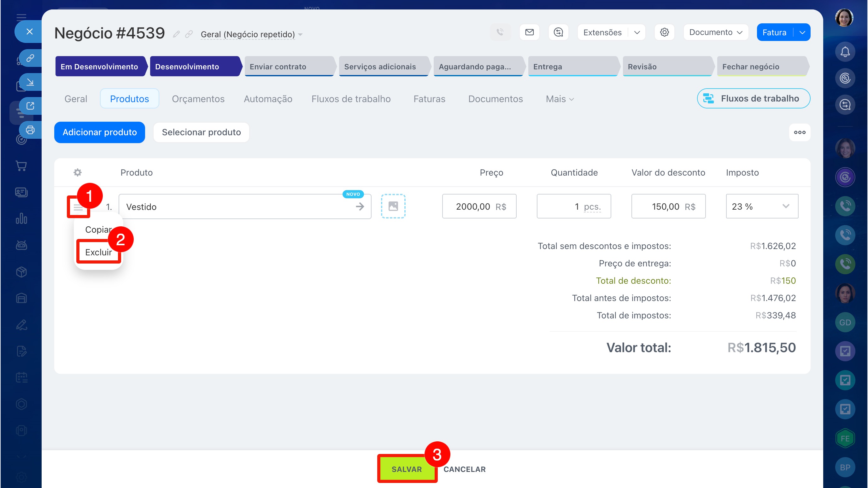Edit deal title with pencil icon
Screen dimensions: 868x488
pos(176,34)
